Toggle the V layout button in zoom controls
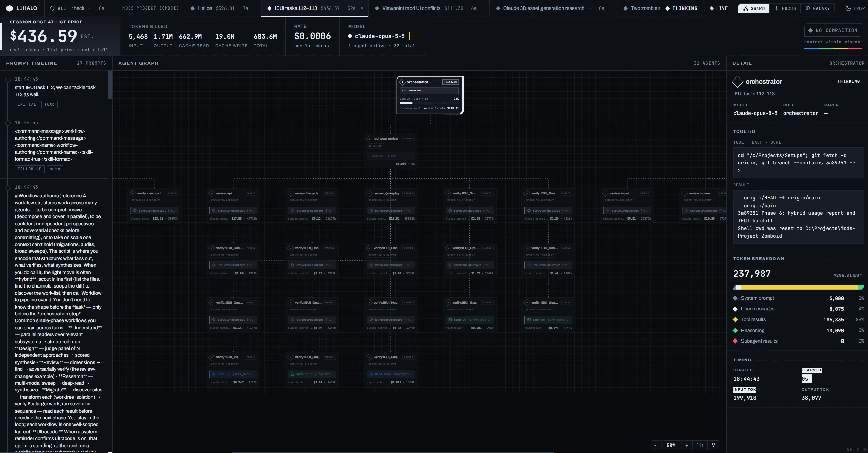The height and width of the screenshot is (453, 868). click(713, 445)
